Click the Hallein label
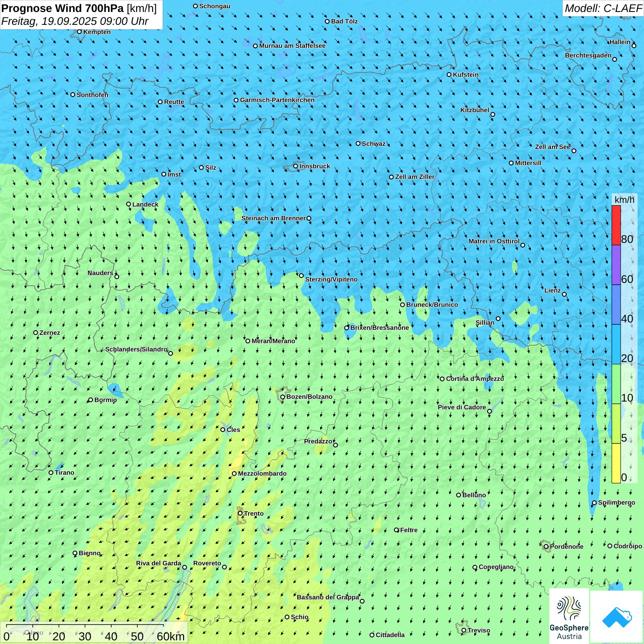The image size is (644, 644). pos(620,42)
